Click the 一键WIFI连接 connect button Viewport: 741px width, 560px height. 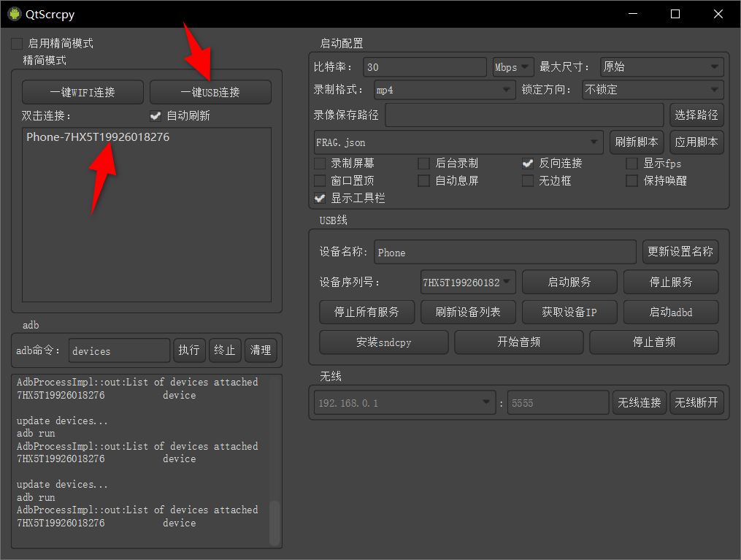coord(82,92)
